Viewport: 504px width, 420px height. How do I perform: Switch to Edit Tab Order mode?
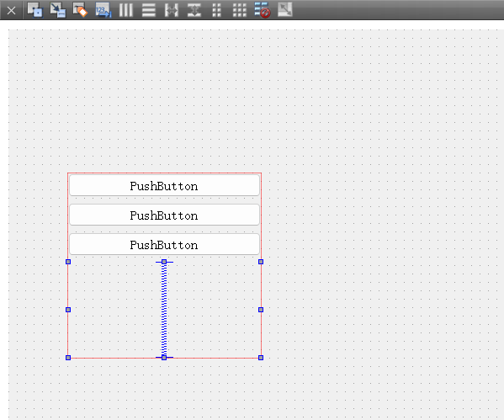(103, 10)
